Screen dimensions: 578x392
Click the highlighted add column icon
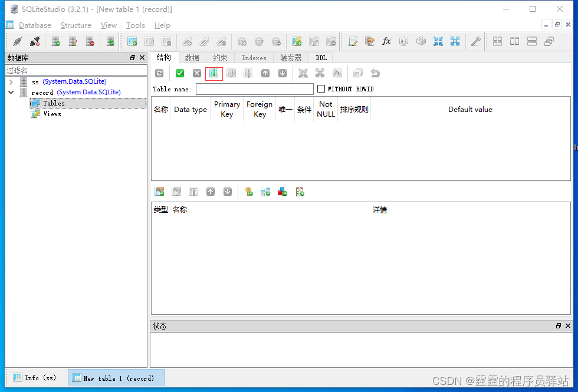point(214,73)
